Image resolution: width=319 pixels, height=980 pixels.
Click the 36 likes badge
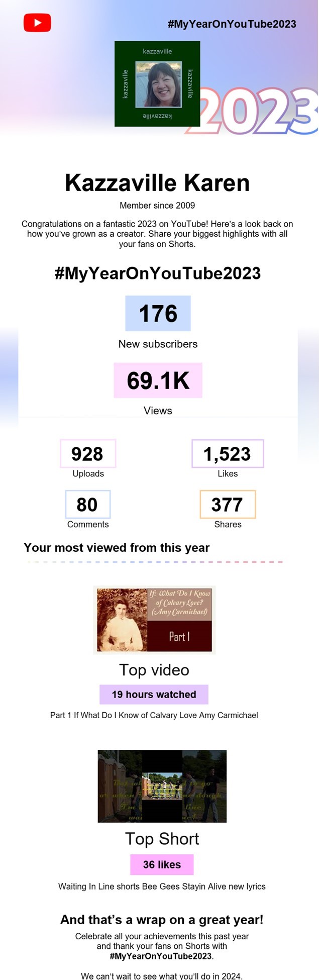[x=162, y=864]
